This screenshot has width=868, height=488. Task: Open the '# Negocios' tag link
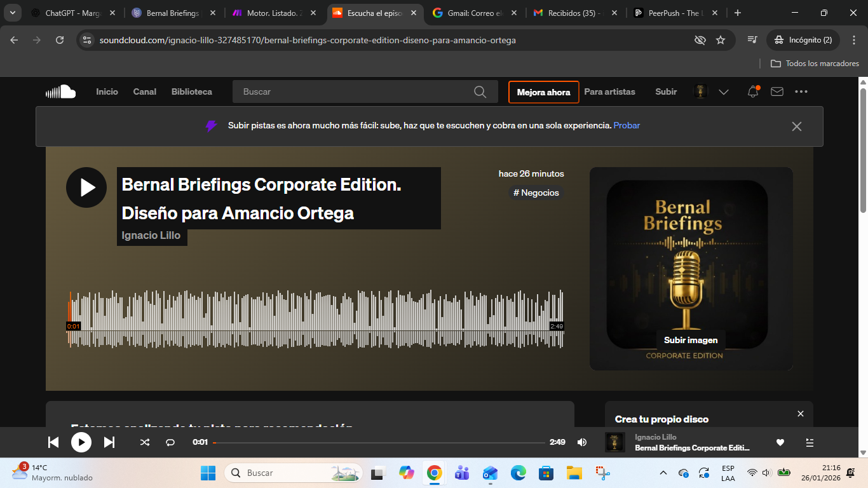(536, 193)
